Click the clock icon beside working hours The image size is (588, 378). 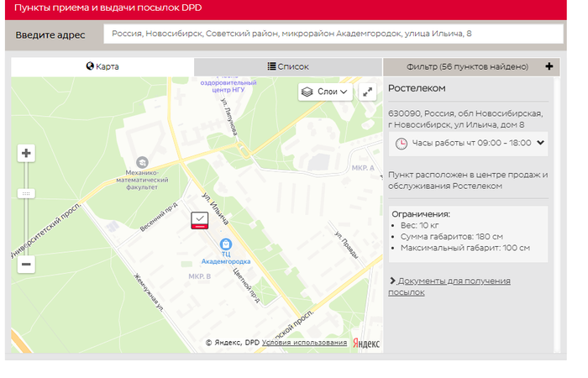(402, 143)
